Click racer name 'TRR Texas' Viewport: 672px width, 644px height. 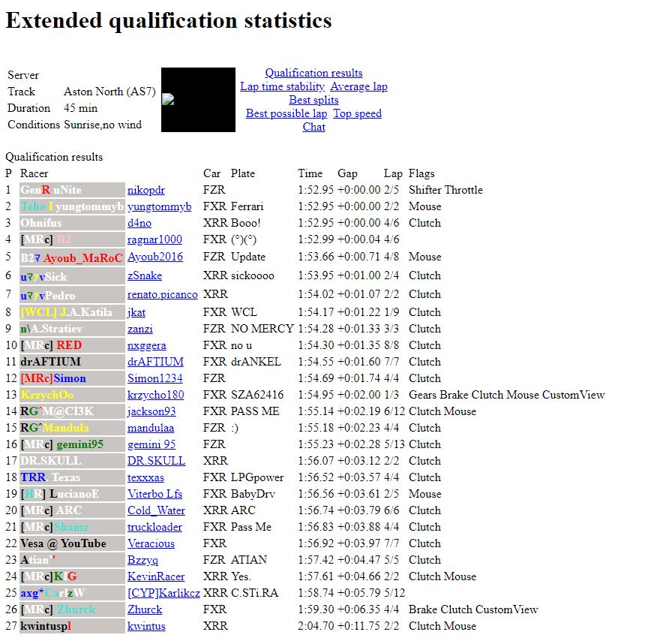coord(50,477)
